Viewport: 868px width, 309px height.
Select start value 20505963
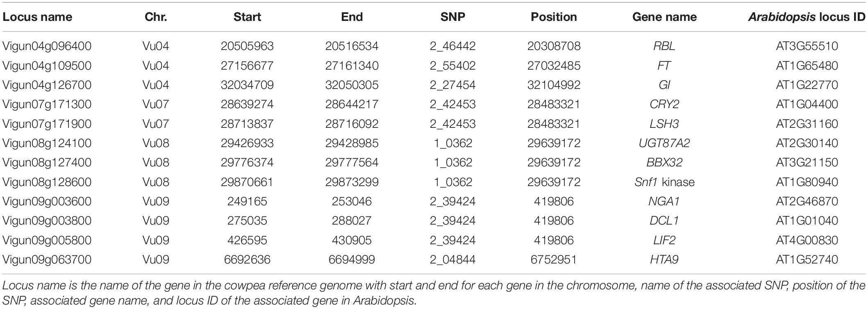pos(247,46)
